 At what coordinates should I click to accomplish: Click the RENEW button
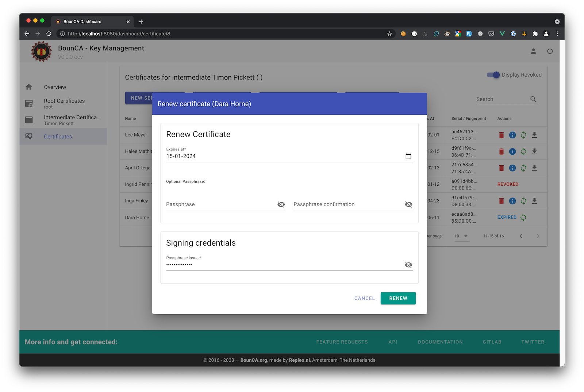point(398,298)
